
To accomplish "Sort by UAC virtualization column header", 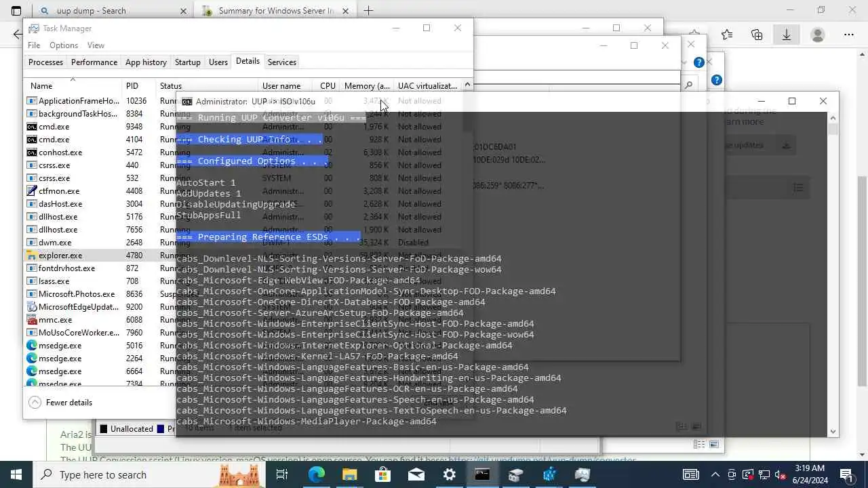I will point(428,85).
